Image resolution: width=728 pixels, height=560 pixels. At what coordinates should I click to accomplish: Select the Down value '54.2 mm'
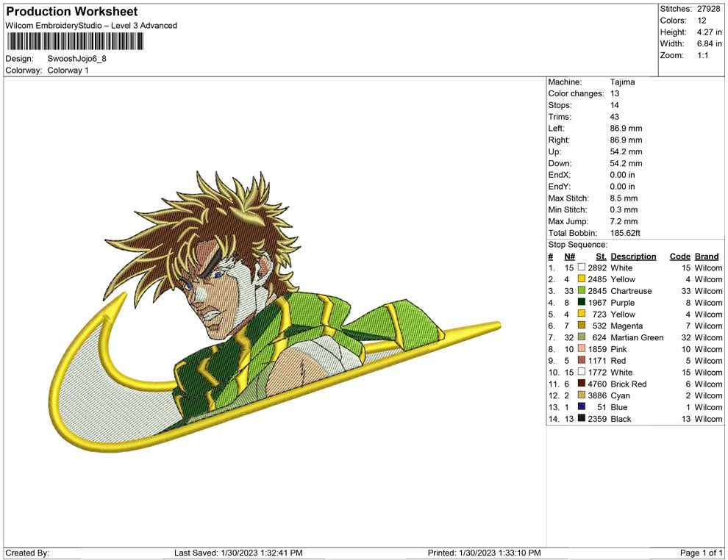point(626,163)
